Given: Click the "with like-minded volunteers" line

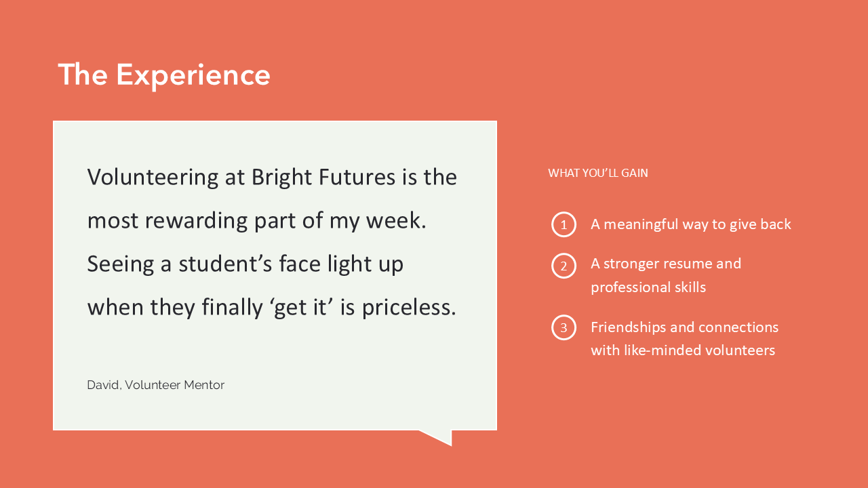Looking at the screenshot, I should click(682, 350).
